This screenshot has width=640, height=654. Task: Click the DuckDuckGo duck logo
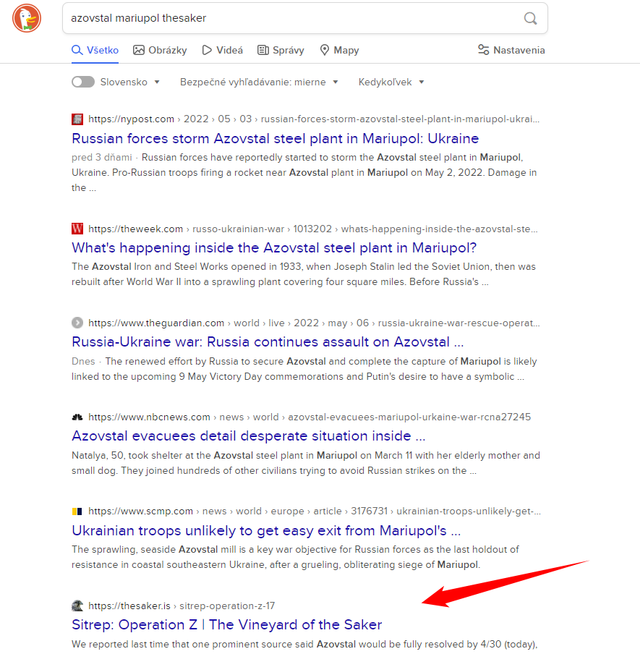click(26, 18)
